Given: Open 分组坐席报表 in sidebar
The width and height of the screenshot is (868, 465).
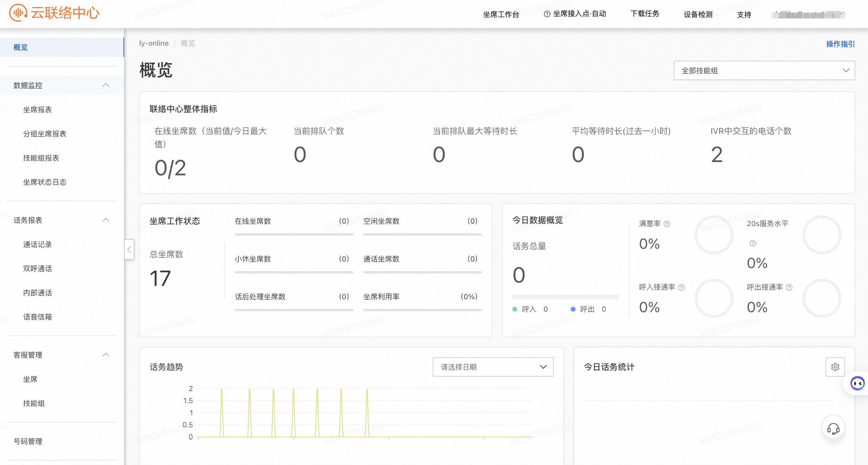Looking at the screenshot, I should (x=45, y=134).
